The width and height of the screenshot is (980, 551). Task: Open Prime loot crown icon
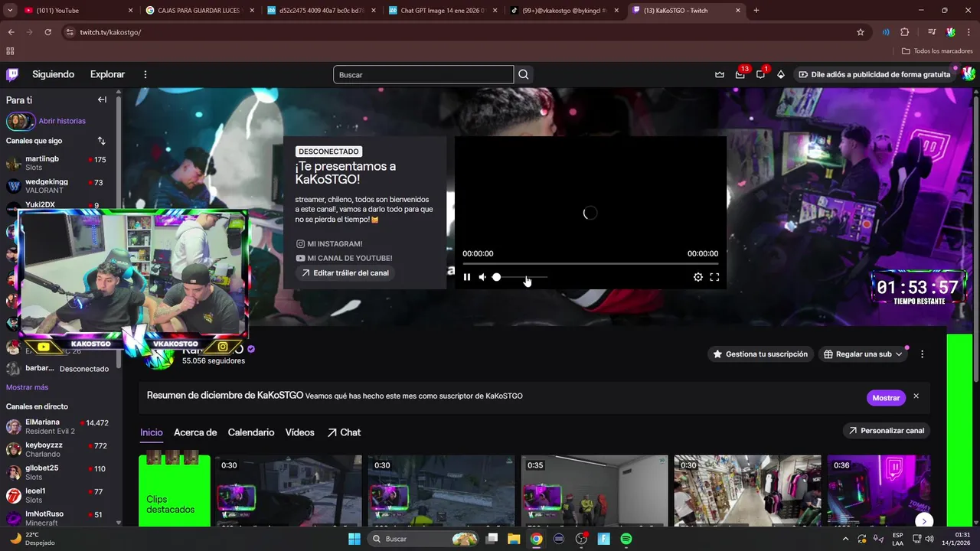[x=720, y=74]
